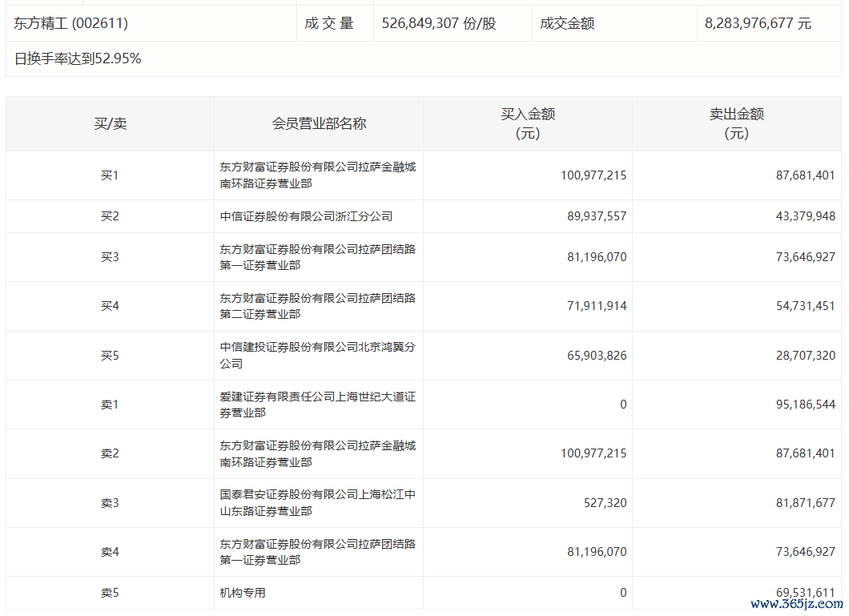Click buy amount 81,196,070 in the 买3 row

pyautogui.click(x=597, y=257)
